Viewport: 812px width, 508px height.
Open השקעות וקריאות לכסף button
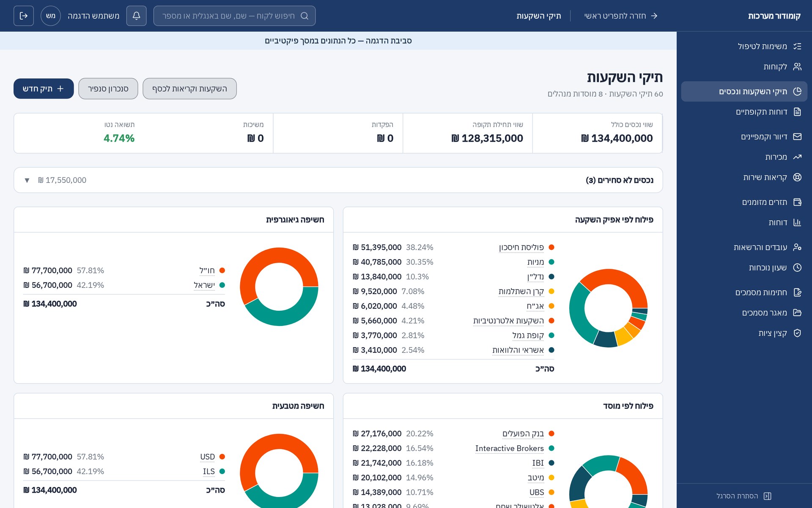[189, 88]
